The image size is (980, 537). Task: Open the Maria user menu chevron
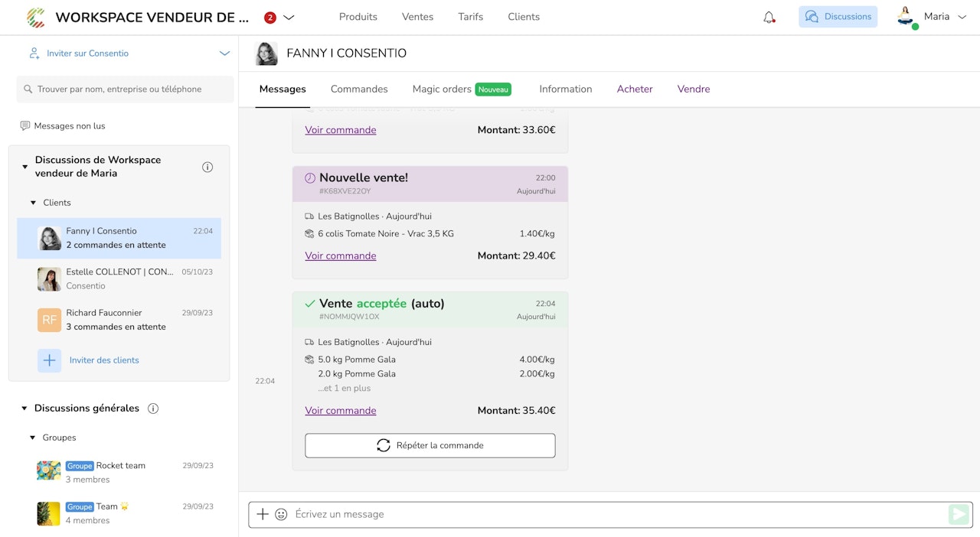point(963,17)
